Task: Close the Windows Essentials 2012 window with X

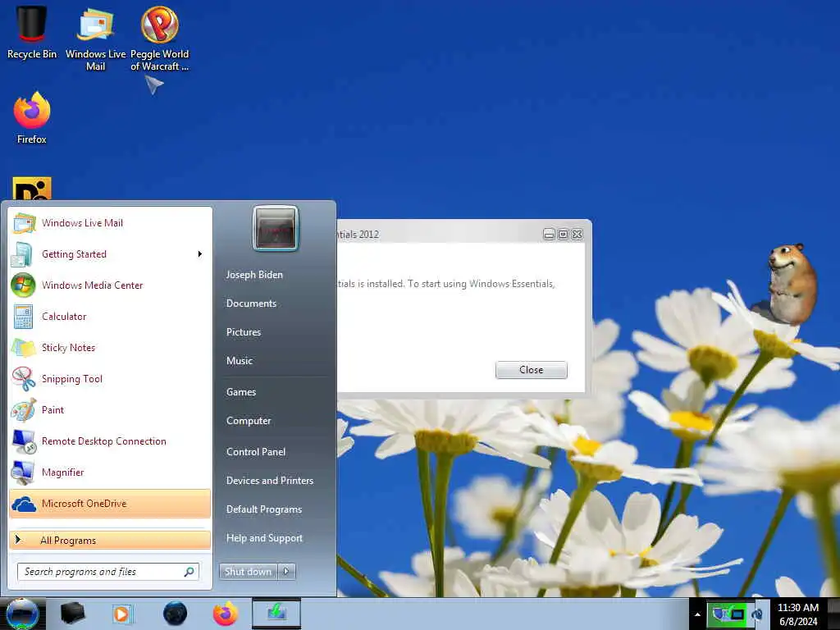Action: [577, 234]
